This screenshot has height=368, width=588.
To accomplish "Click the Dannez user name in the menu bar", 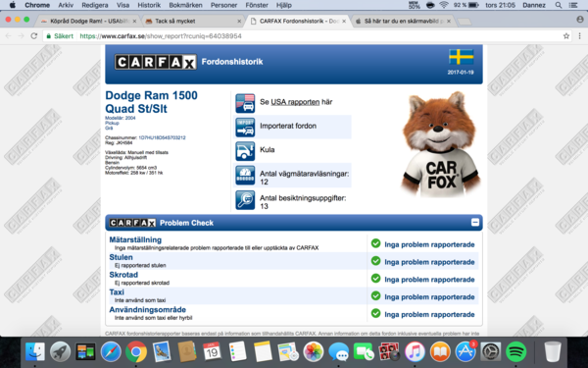I will [x=534, y=5].
